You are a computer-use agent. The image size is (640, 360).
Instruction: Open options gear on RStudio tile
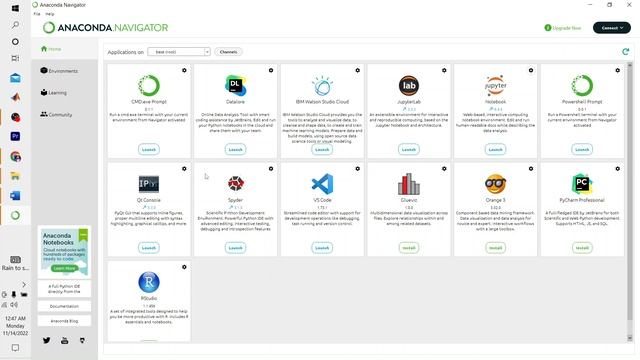pos(184,267)
